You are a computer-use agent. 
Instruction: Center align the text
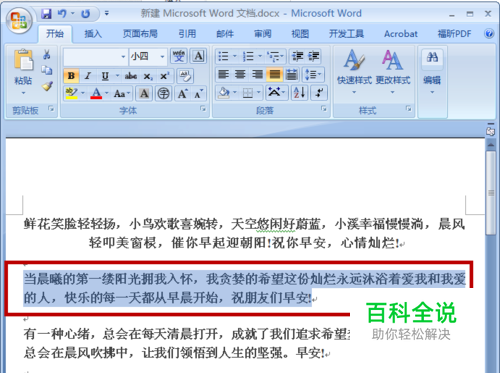(x=240, y=74)
